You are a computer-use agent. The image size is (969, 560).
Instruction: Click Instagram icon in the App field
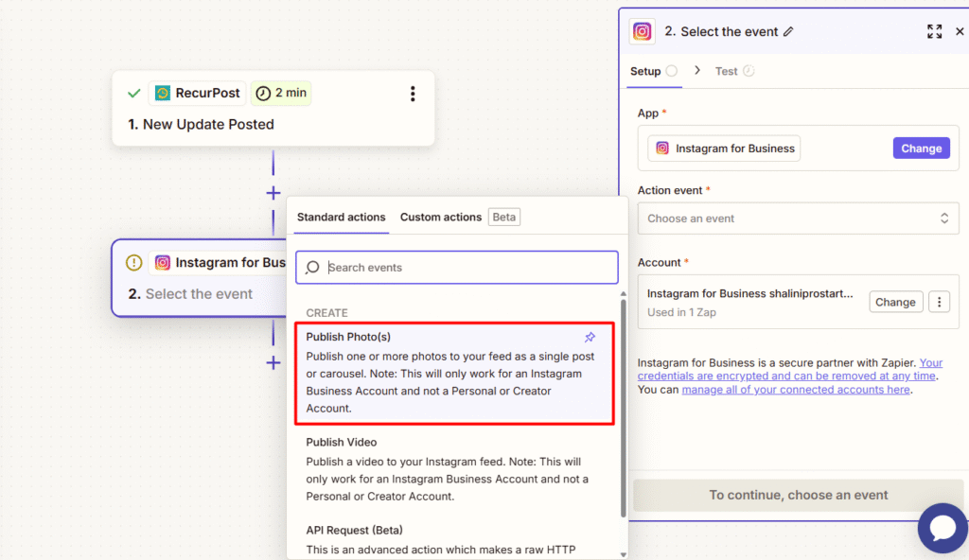pyautogui.click(x=662, y=149)
